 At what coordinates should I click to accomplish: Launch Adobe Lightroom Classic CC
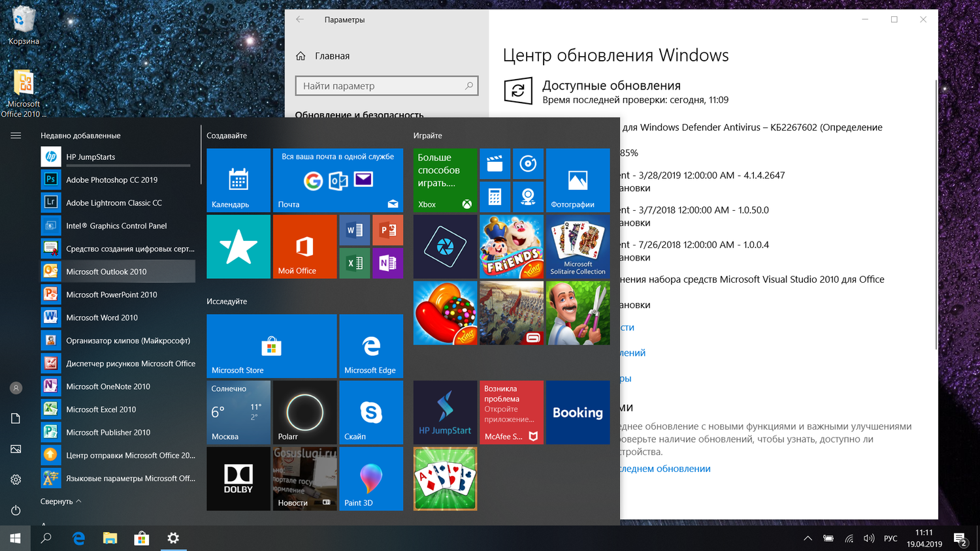coord(118,203)
